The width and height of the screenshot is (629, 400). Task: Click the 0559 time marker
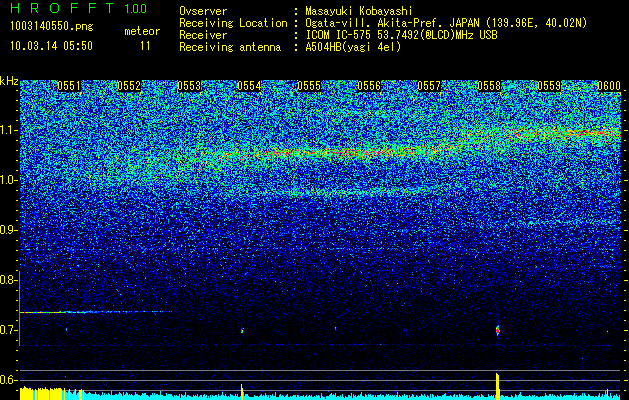coord(549,86)
